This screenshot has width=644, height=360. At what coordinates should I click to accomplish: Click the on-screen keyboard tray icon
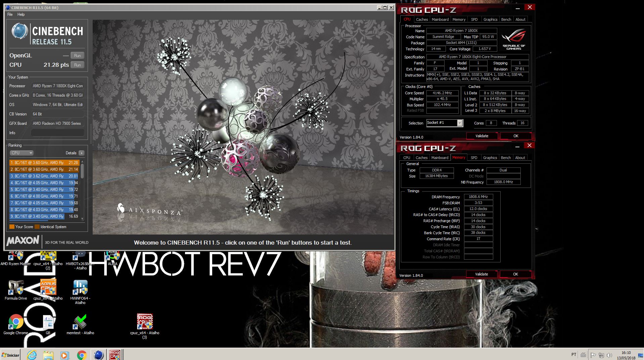point(584,355)
